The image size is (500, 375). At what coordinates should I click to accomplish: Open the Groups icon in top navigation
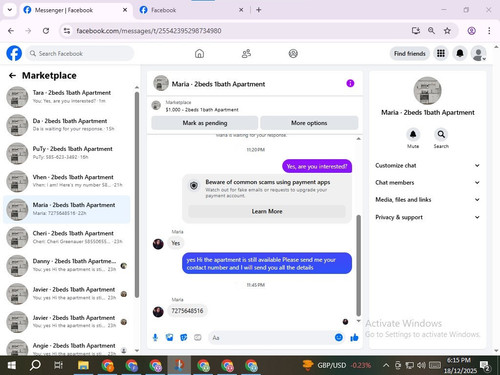(293, 53)
